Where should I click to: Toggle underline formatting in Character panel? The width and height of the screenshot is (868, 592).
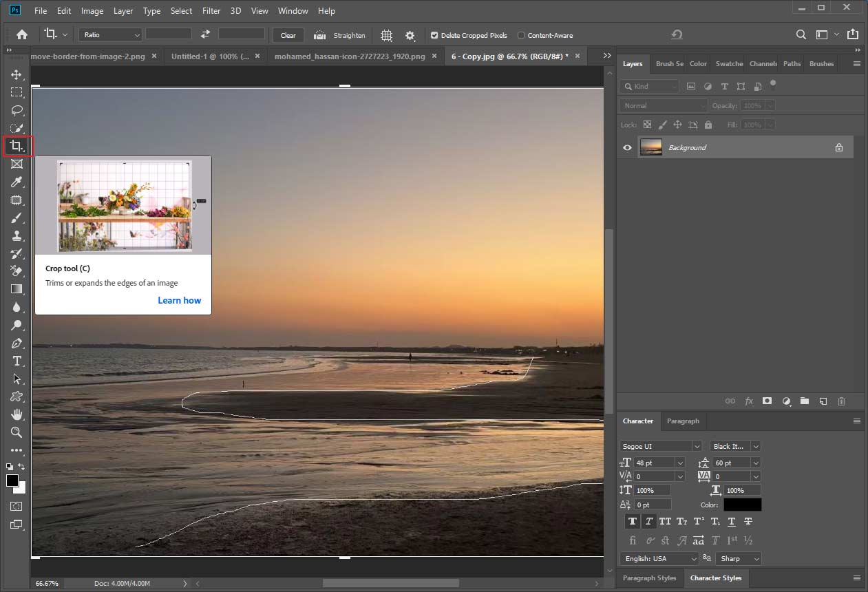point(731,521)
